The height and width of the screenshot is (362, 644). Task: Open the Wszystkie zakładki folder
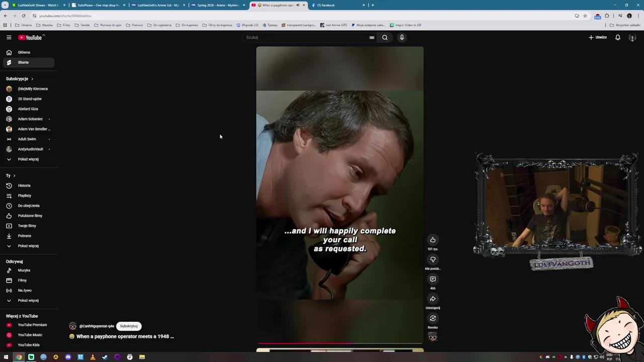[x=625, y=25]
